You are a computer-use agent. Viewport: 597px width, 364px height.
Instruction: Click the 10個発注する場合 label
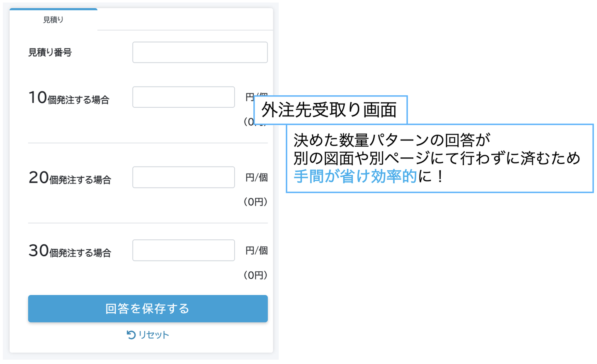69,99
